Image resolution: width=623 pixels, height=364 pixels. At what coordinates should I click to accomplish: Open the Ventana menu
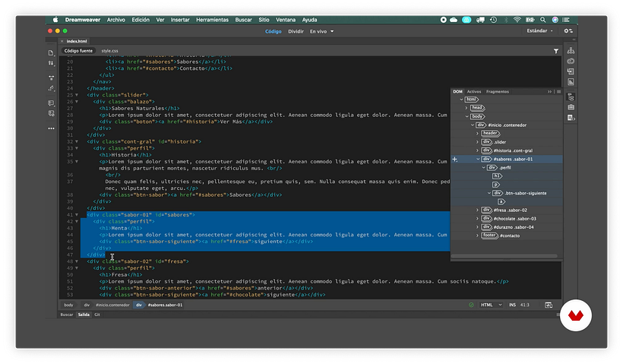click(x=286, y=20)
